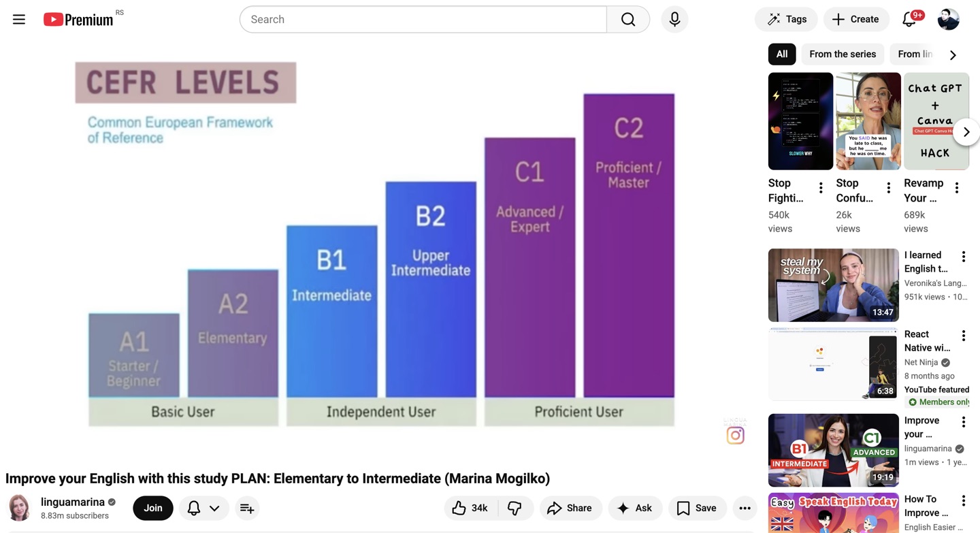Open the three-dot menu on the Revamp video

(x=957, y=187)
